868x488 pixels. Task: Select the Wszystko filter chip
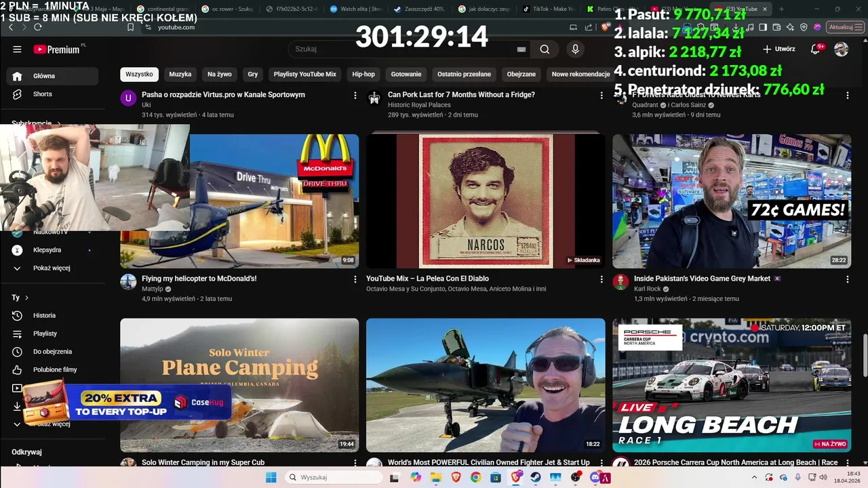[139, 74]
